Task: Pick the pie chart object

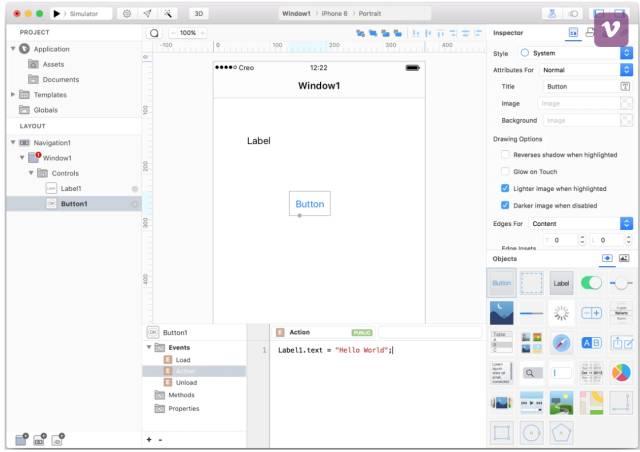Action: pyautogui.click(x=621, y=372)
